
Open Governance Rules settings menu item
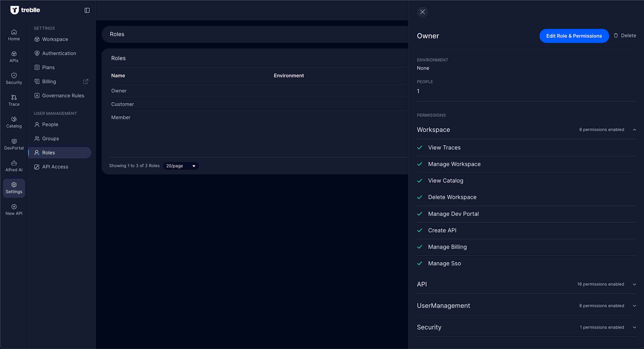coord(63,96)
